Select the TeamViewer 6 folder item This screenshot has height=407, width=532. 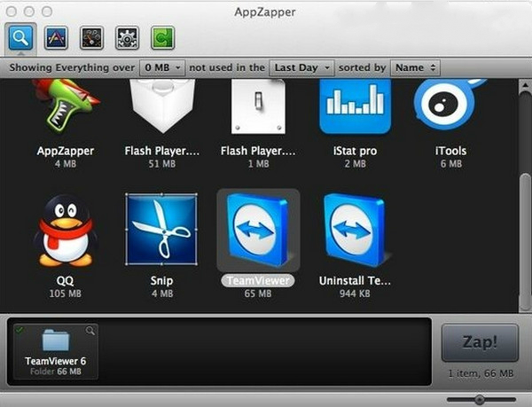point(56,351)
